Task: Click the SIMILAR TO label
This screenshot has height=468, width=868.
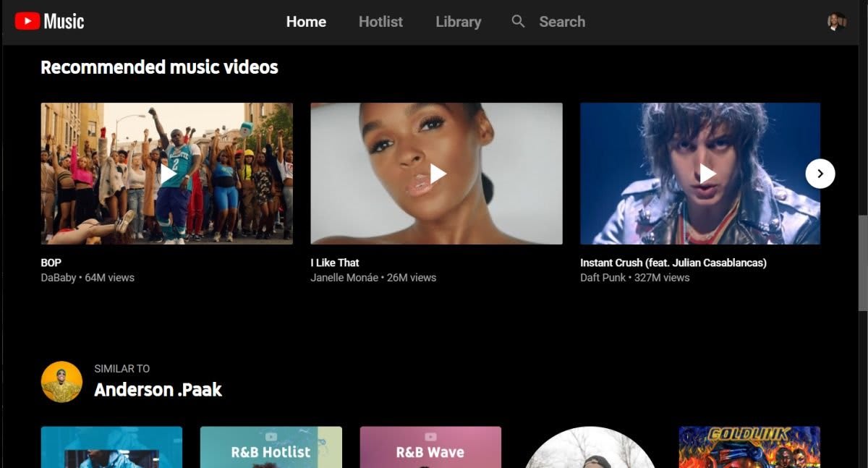Action: (x=122, y=369)
